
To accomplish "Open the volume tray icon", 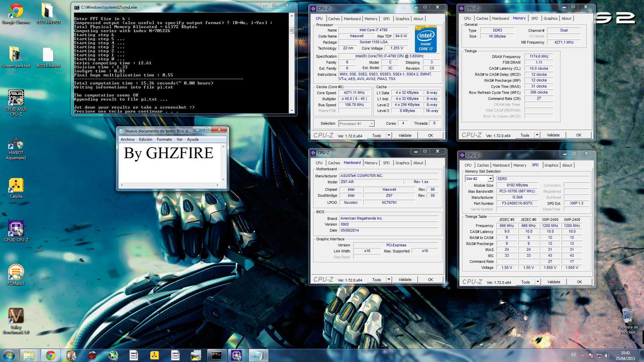I will click(606, 355).
